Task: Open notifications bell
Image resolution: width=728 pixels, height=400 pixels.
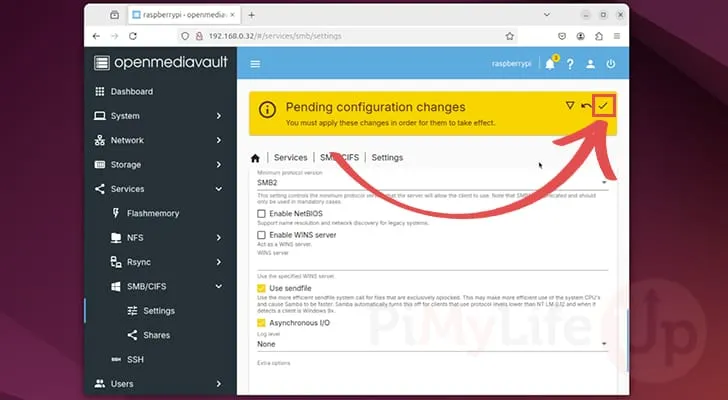Action: 550,64
